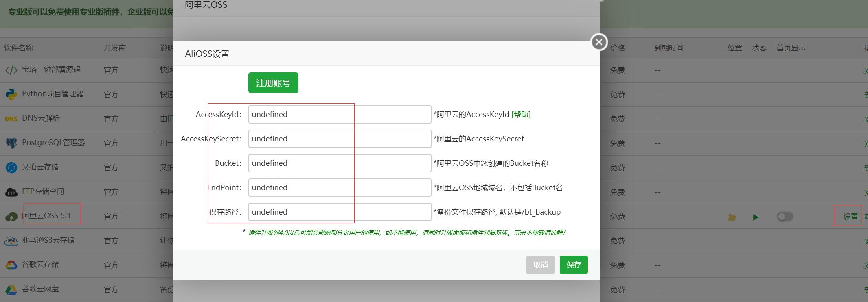Click the 开发商 column header

pyautogui.click(x=115, y=48)
